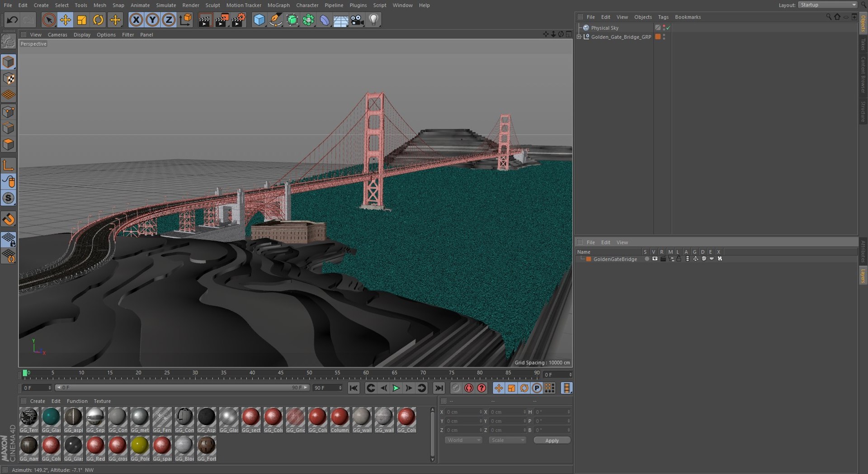This screenshot has height=474, width=868.
Task: Expand Golden_Gate_Bridge_GRP tree item
Action: (x=579, y=37)
